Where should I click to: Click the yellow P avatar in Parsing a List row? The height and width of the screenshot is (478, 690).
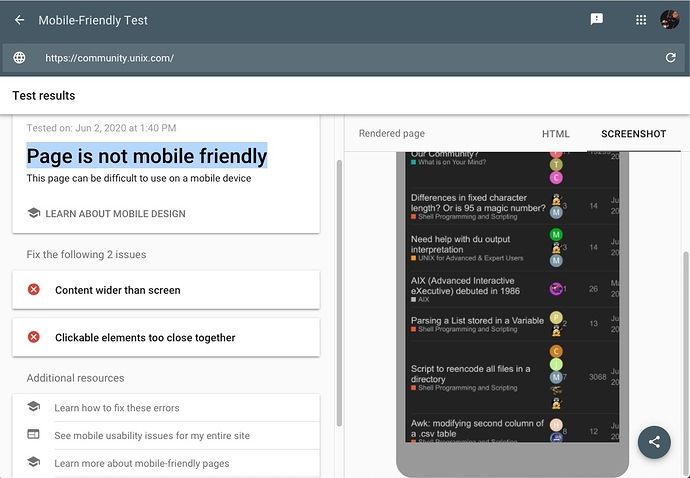[x=556, y=317]
